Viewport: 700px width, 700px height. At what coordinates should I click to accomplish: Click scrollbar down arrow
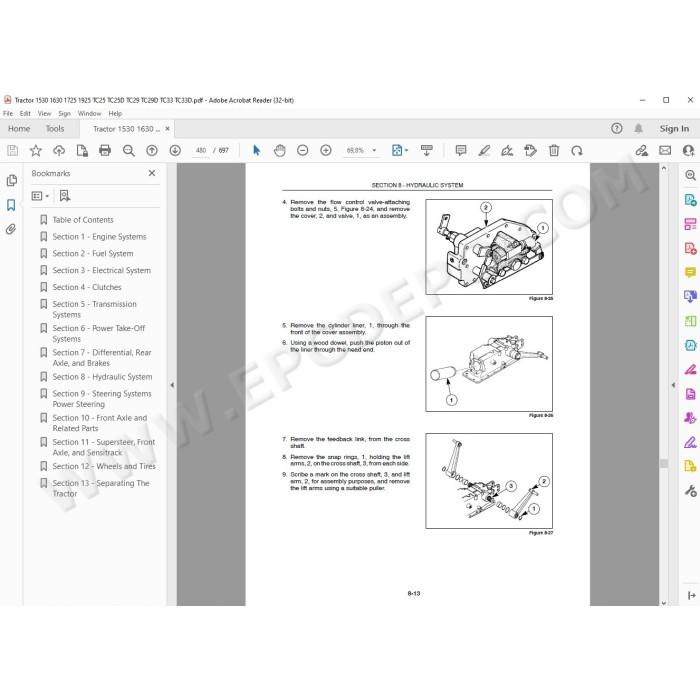click(x=664, y=602)
